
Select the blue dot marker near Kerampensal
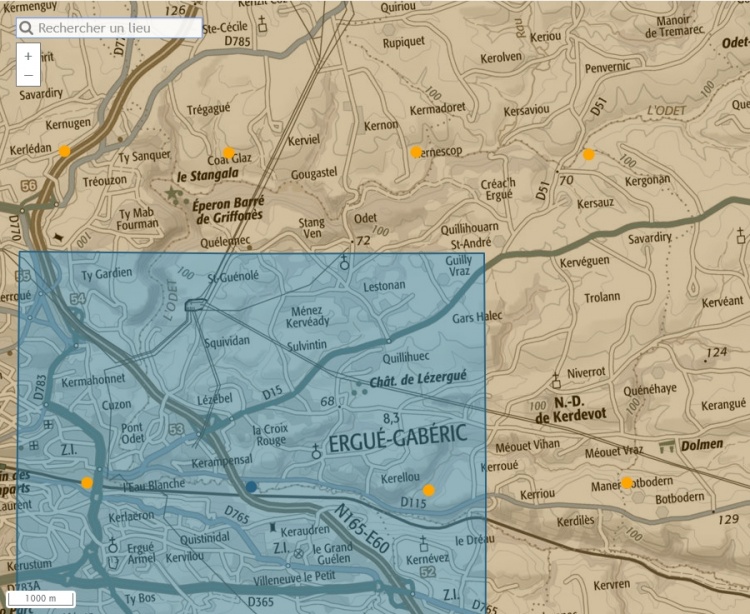click(x=251, y=487)
